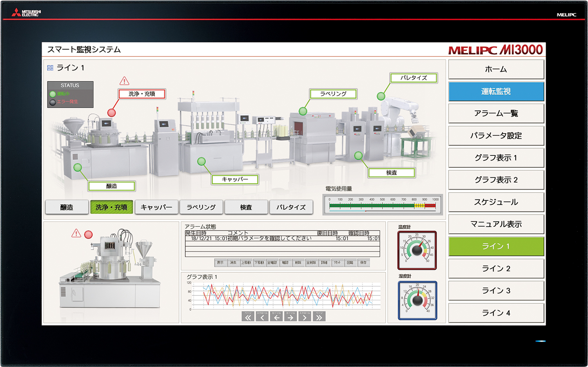Move graph cursor right with arrow button
Image resolution: width=588 pixels, height=367 pixels.
coord(290,316)
